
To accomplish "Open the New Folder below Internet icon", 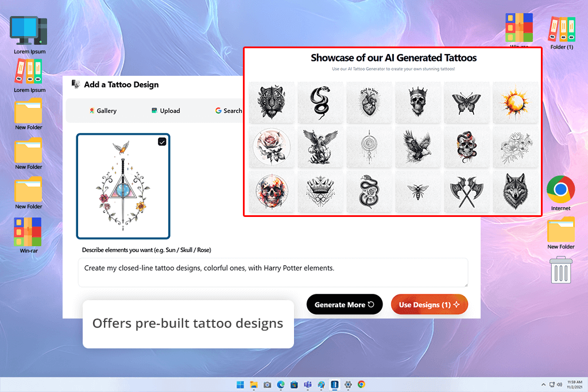I will point(560,233).
